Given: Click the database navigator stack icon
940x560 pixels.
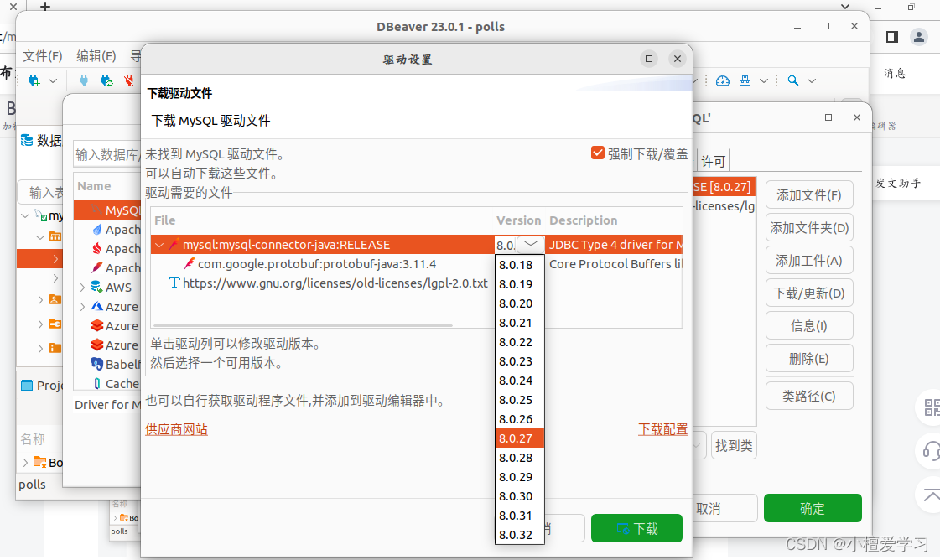Looking at the screenshot, I should pos(27,140).
